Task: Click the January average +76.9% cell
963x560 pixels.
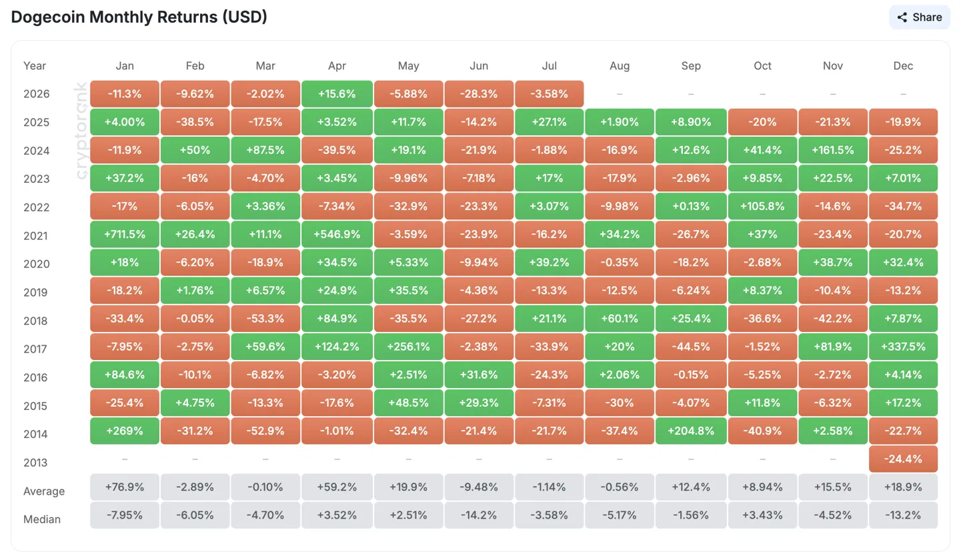Action: click(125, 487)
